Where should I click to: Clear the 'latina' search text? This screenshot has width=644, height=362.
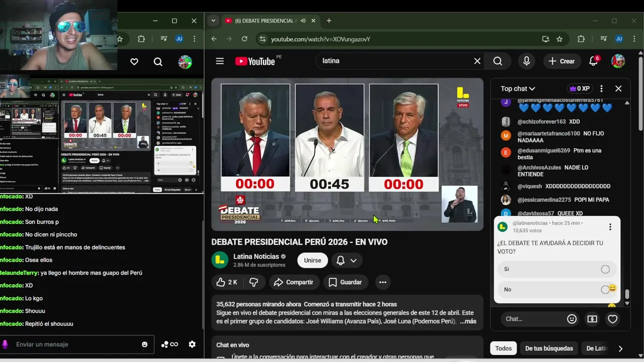(x=477, y=61)
